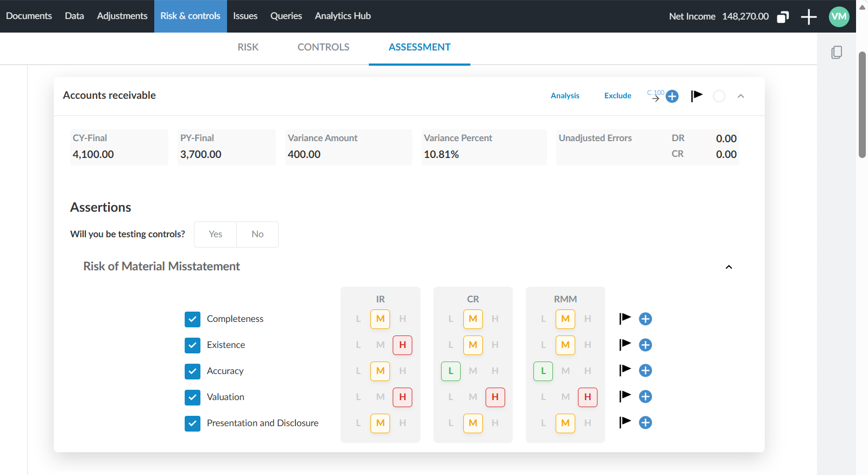Click the green L for Accuracy CR
Image resolution: width=868 pixels, height=475 pixels.
click(x=451, y=371)
